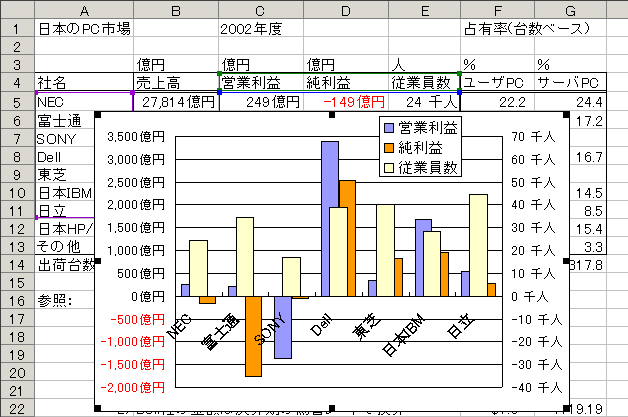Click the 16.7 value in column G

pos(588,157)
